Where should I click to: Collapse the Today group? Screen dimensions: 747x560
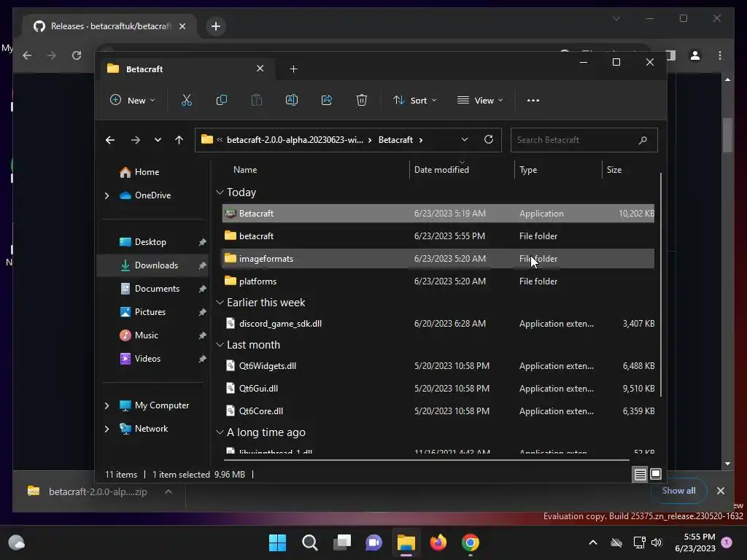pos(220,192)
